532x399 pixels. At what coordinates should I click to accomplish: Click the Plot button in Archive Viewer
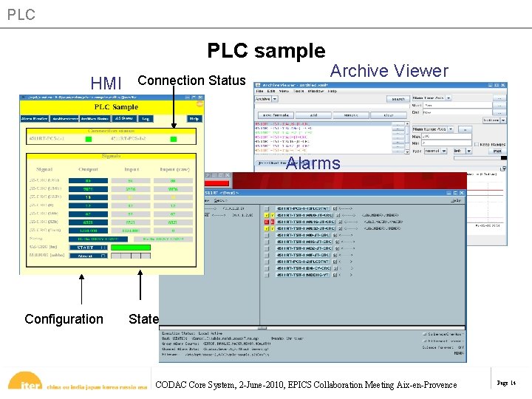coord(497,151)
